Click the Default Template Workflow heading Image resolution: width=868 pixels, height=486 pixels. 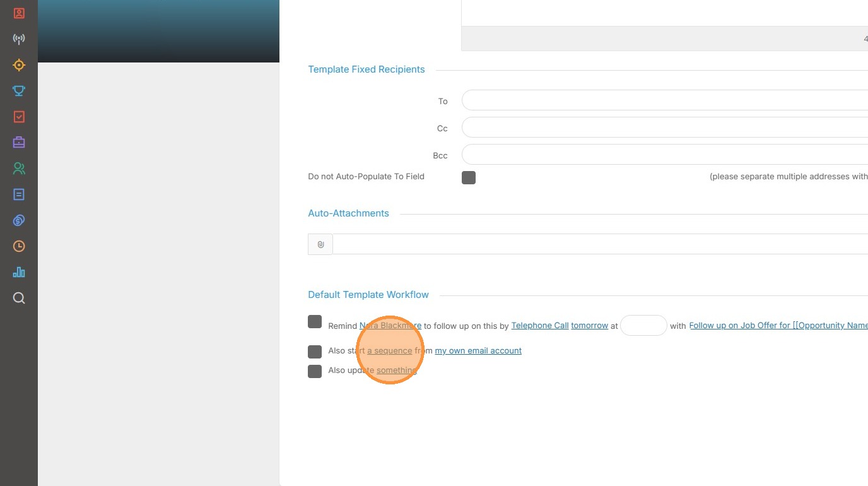tap(368, 295)
